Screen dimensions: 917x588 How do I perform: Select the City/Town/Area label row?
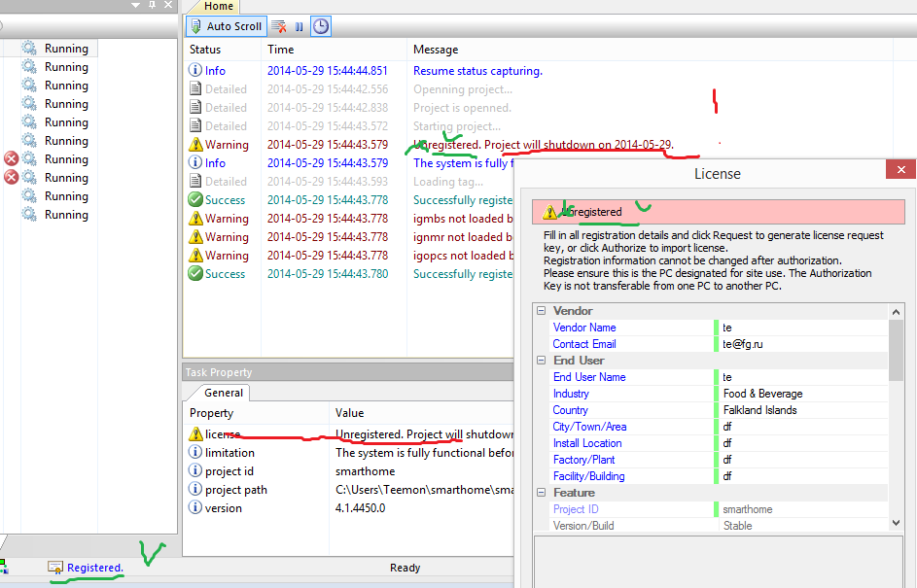tap(589, 427)
